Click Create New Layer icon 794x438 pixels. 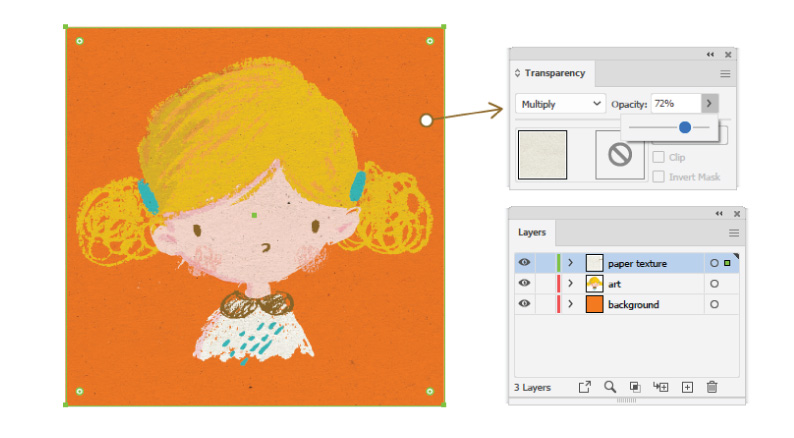point(687,387)
